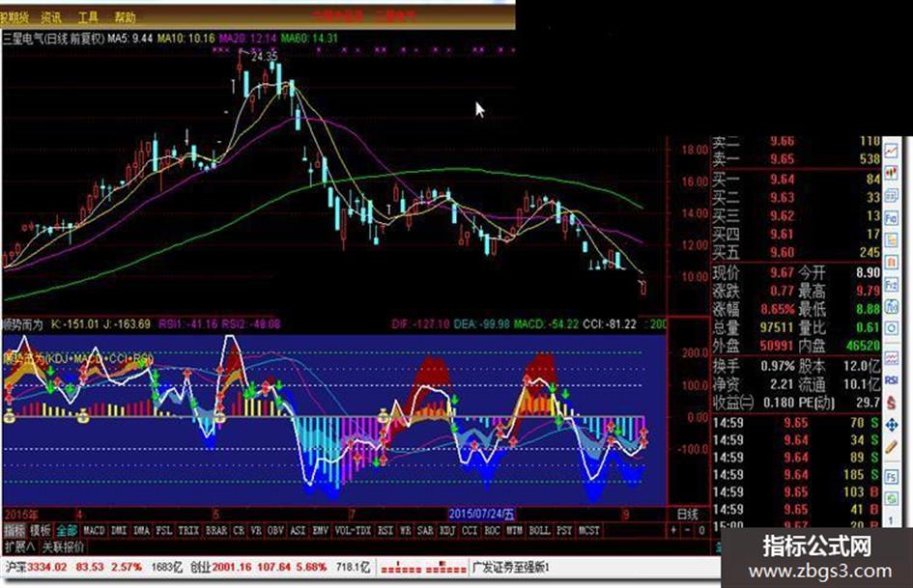Switch to VOL-TDX indicator tab
913x588 pixels.
[x=353, y=530]
